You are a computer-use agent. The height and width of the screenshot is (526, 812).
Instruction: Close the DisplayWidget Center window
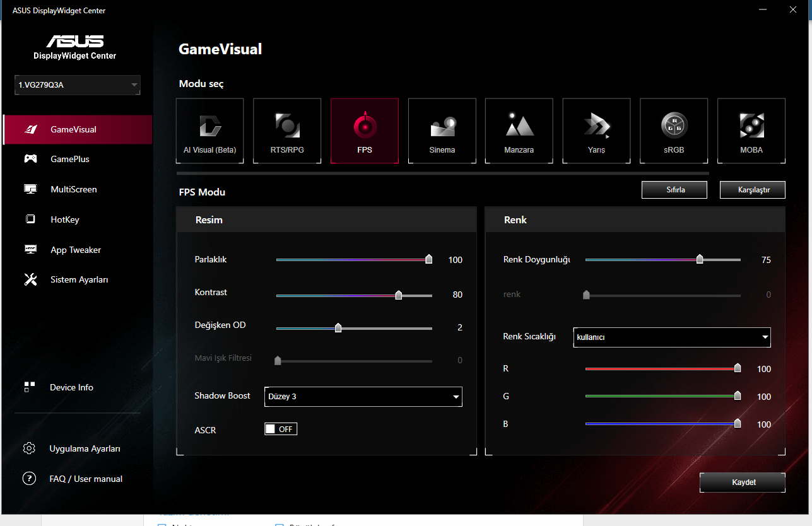[793, 10]
